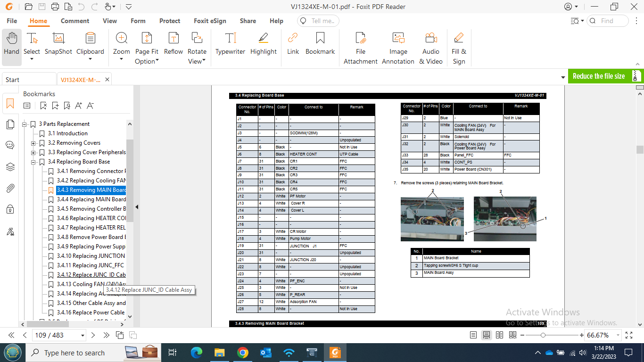Click the Reflow button
The width and height of the screenshot is (644, 362).
click(x=173, y=43)
